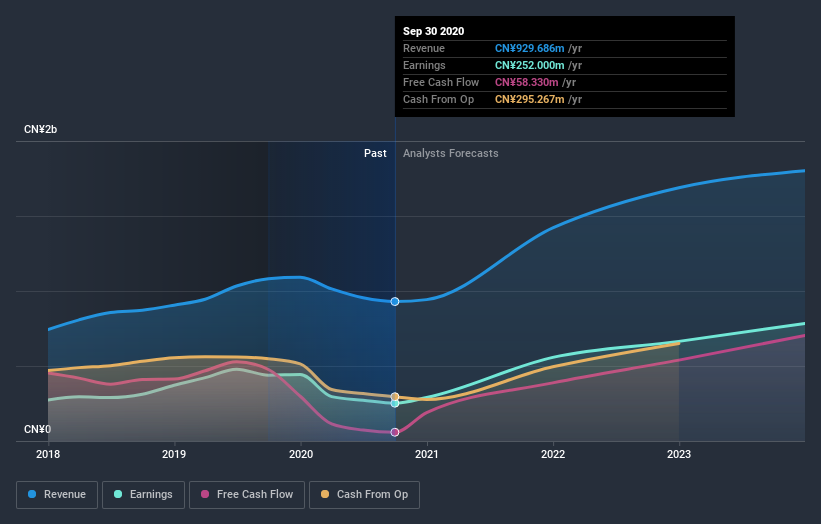Click the tooltip Cash From Op row label

(x=438, y=99)
